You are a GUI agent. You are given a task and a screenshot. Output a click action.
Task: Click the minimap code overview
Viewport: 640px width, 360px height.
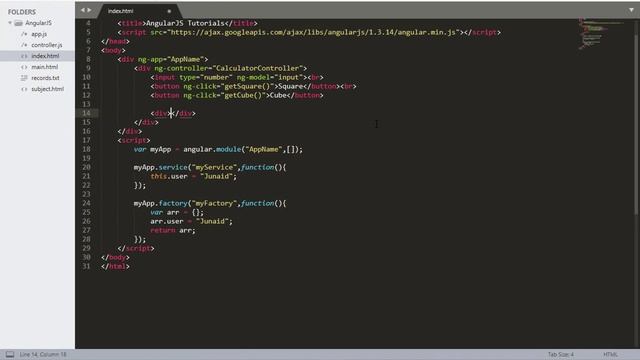click(x=600, y=33)
